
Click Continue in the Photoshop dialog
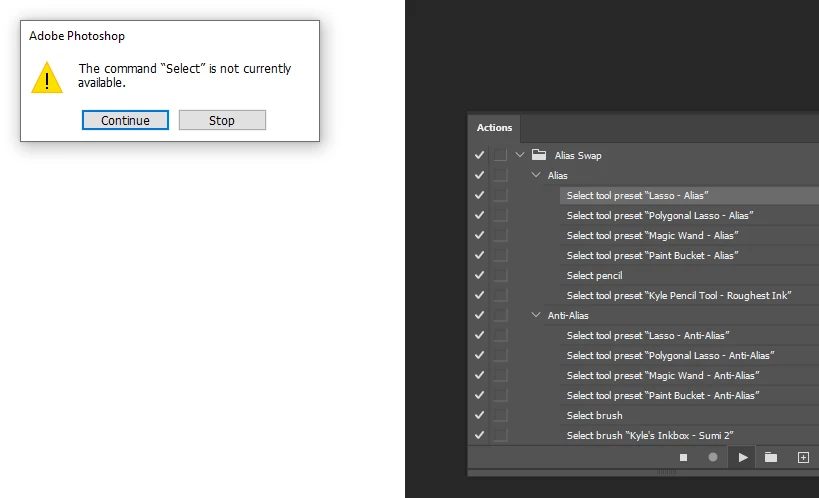click(x=125, y=120)
